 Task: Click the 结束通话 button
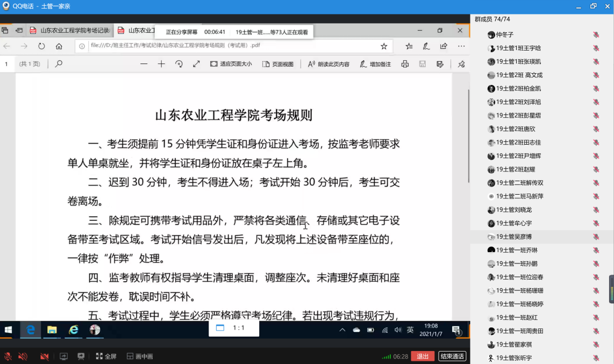click(x=452, y=356)
